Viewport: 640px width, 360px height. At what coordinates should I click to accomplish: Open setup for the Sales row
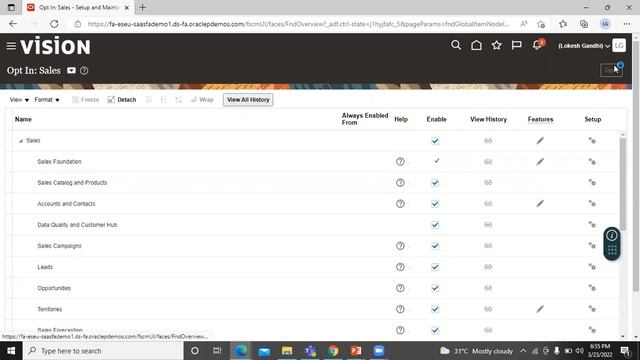[592, 141]
